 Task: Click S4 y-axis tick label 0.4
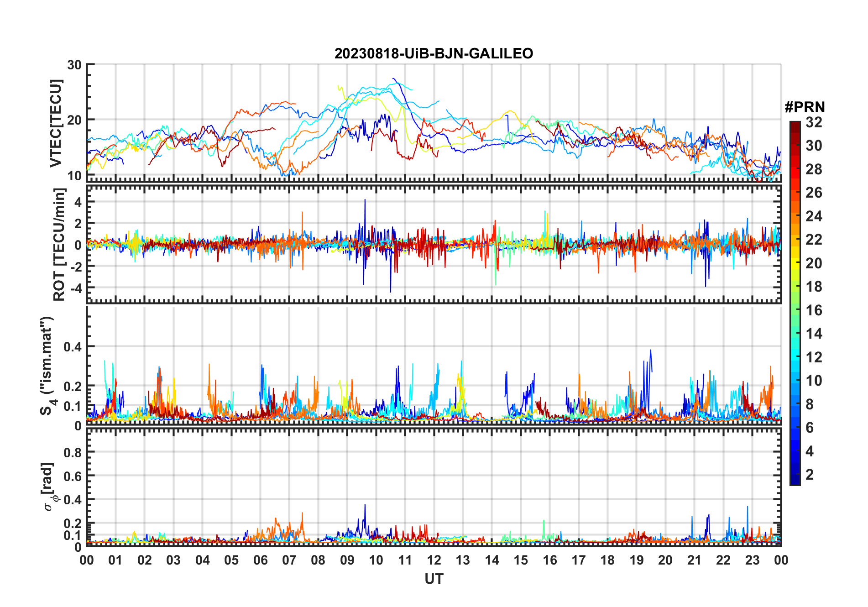(73, 347)
